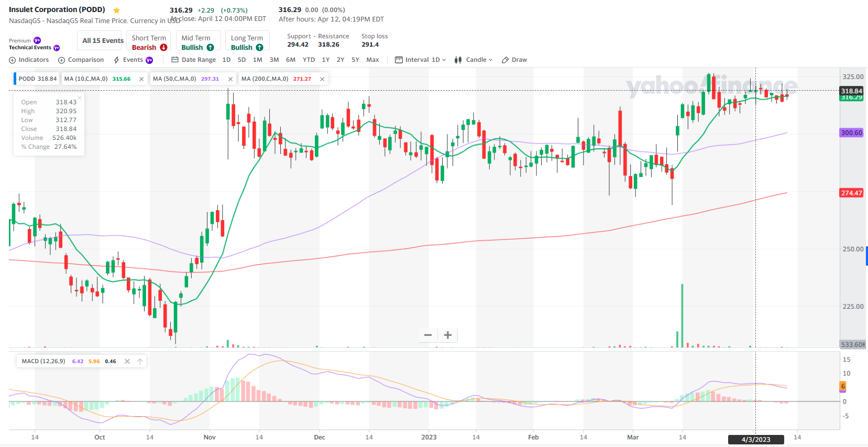Select the 1D date range
Image resolution: width=868 pixels, height=447 pixels.
(x=226, y=60)
